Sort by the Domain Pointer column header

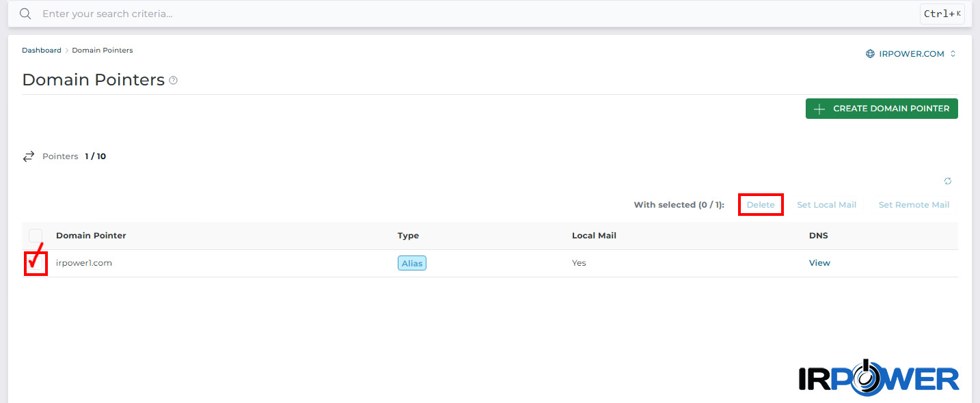coord(91,236)
